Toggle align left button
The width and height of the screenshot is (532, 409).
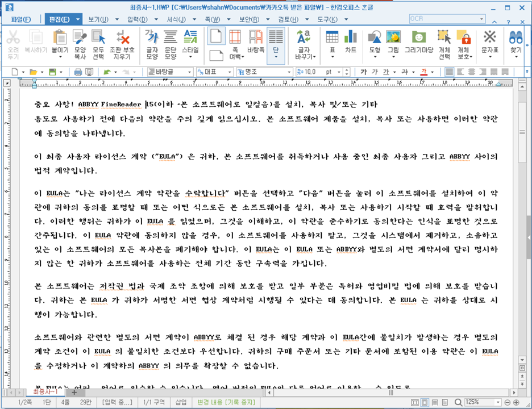(x=460, y=72)
